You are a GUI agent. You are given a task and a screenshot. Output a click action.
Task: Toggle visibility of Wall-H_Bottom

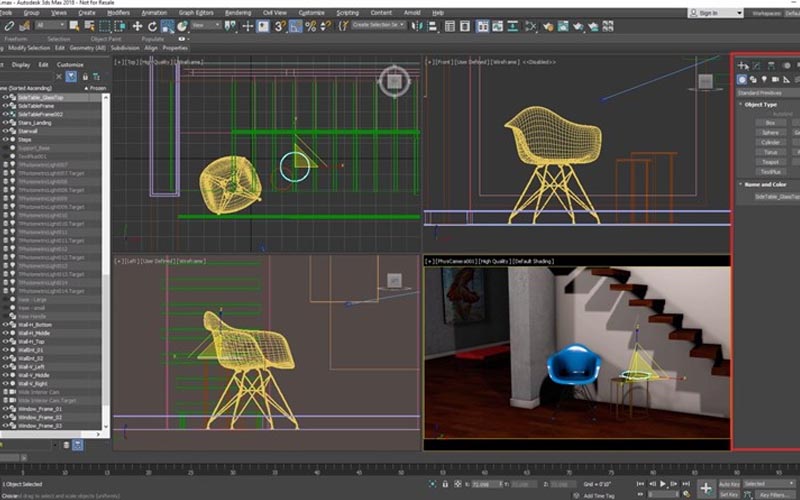click(x=6, y=324)
